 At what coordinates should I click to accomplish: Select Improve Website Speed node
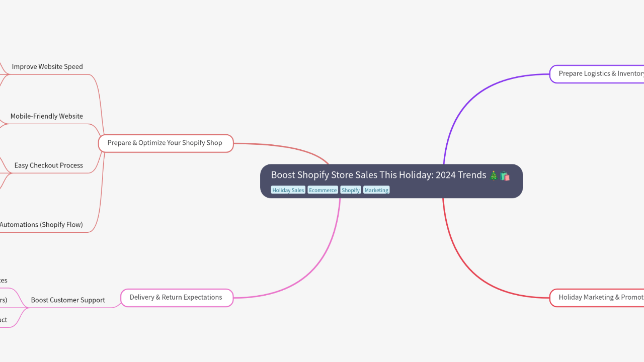tap(47, 66)
